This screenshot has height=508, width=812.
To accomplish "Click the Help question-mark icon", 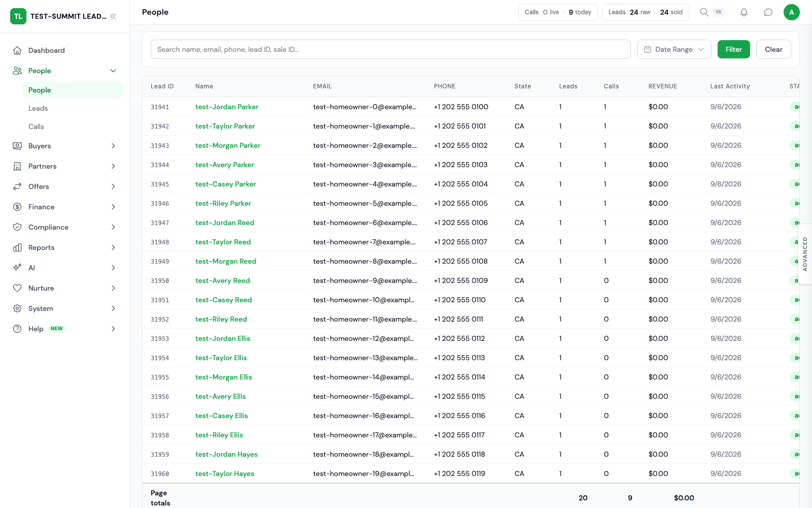I will point(17,329).
